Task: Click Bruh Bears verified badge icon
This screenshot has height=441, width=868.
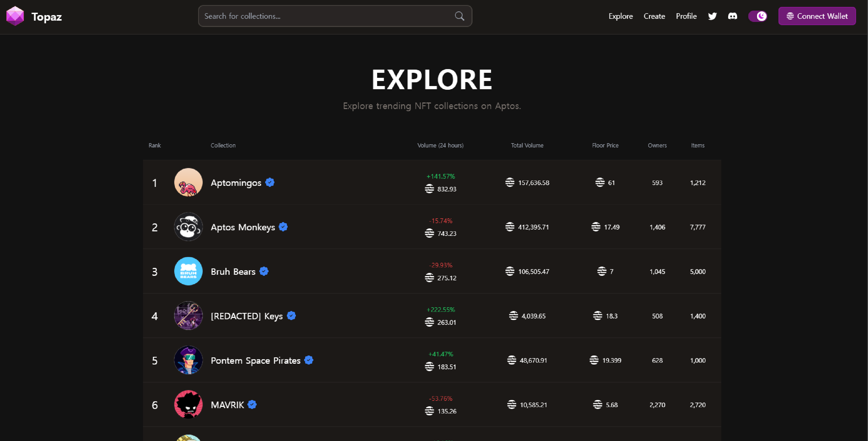Action: coord(264,271)
